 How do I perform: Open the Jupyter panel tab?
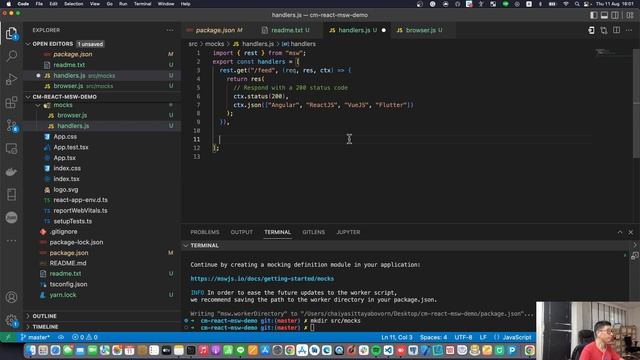pos(348,232)
